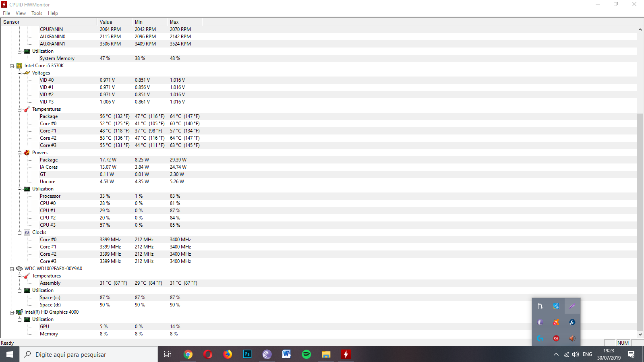Select the CPUFANIN row
Viewport: 644px width, 362px height.
319,29
